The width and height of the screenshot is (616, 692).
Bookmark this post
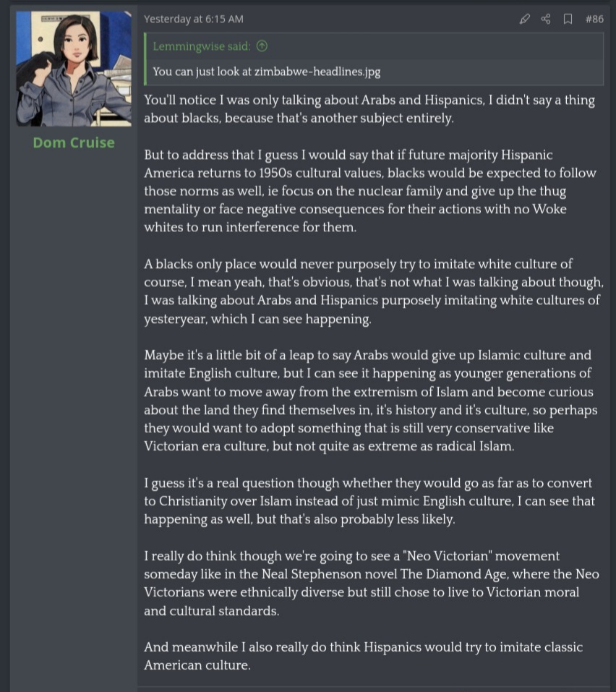click(568, 19)
